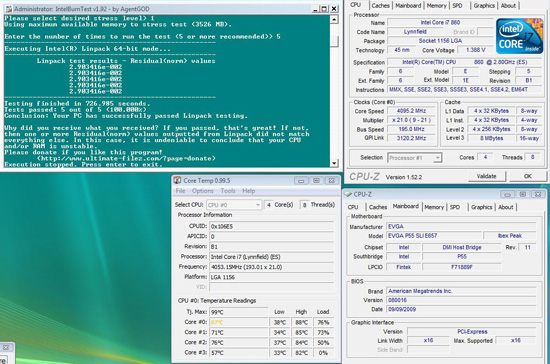
Task: Open Core Temp Help menu
Action: click(248, 191)
